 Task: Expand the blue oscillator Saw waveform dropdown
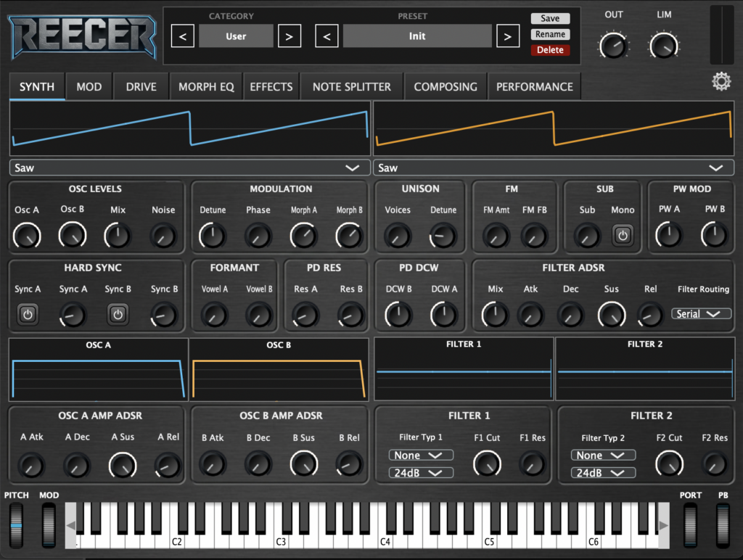187,168
